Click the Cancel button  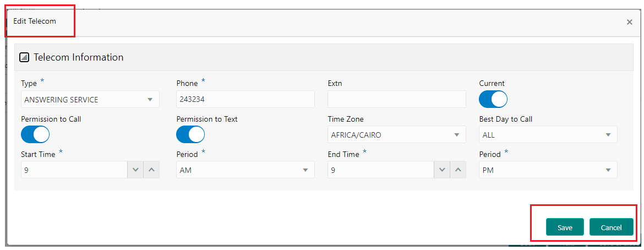[x=611, y=227]
